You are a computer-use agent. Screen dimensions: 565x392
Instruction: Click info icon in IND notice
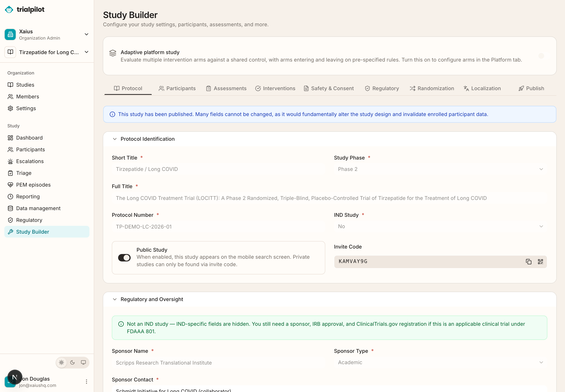coord(121,324)
